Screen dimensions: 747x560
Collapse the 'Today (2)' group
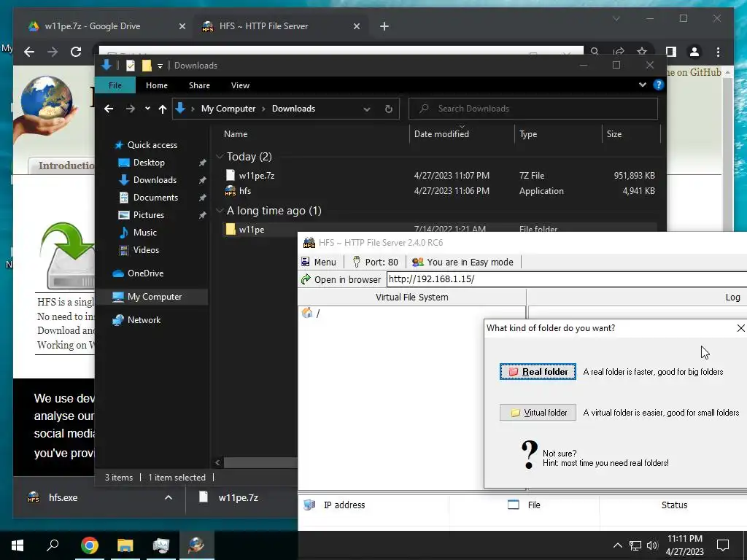(220, 157)
